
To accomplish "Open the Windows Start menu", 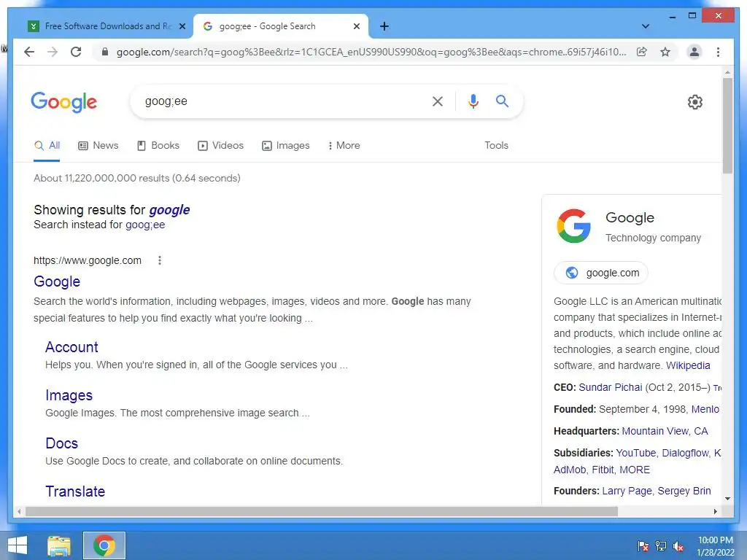I will (x=18, y=545).
